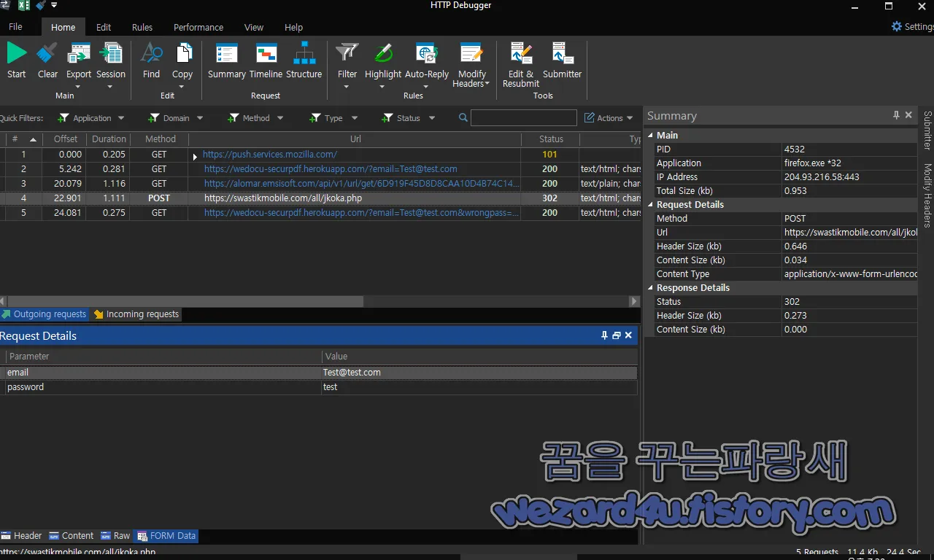Select the alomar.emsisoft.com request row
Image resolution: width=934 pixels, height=560 pixels.
[x=320, y=184]
